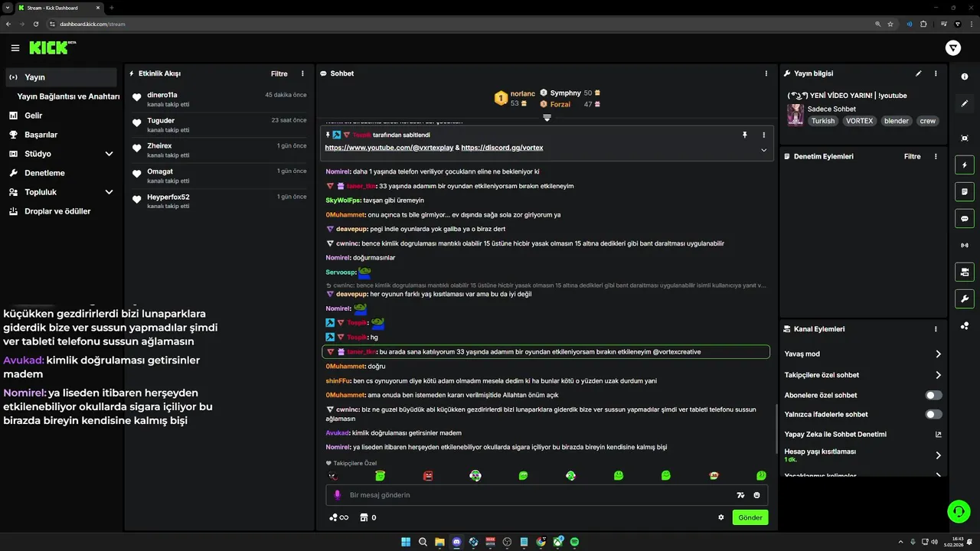The height and width of the screenshot is (551, 980).
Task: Click the lightning activity toggle in the right toolbar
Action: 965,165
